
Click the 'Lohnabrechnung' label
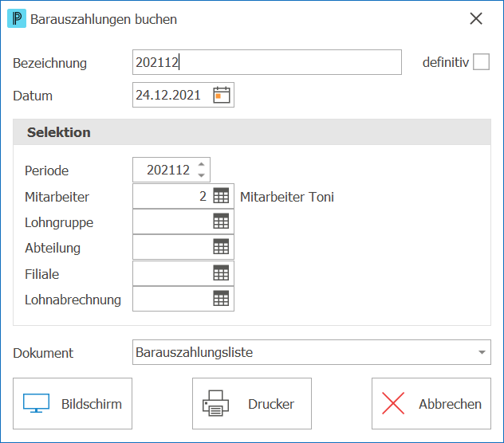73,300
